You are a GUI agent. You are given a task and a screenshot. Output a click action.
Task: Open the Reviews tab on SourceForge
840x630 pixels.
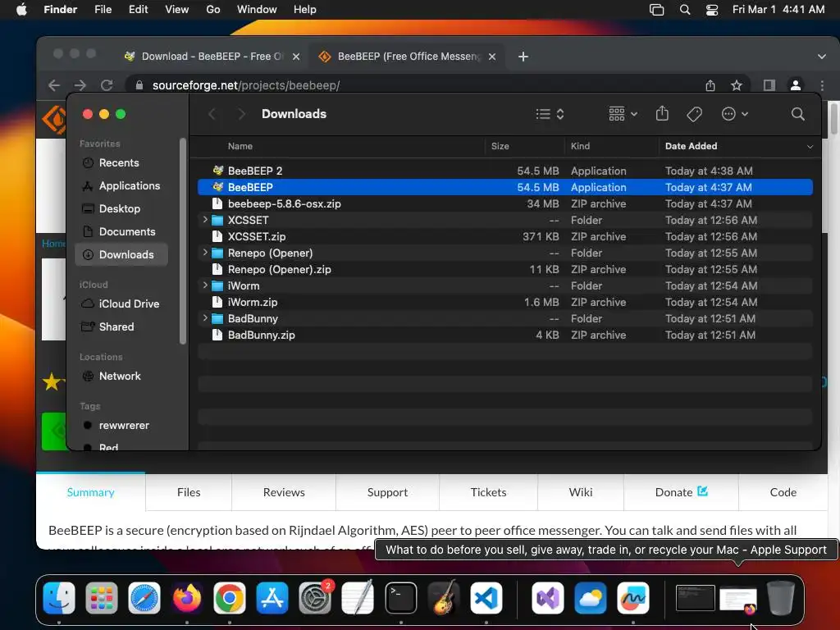pos(284,492)
